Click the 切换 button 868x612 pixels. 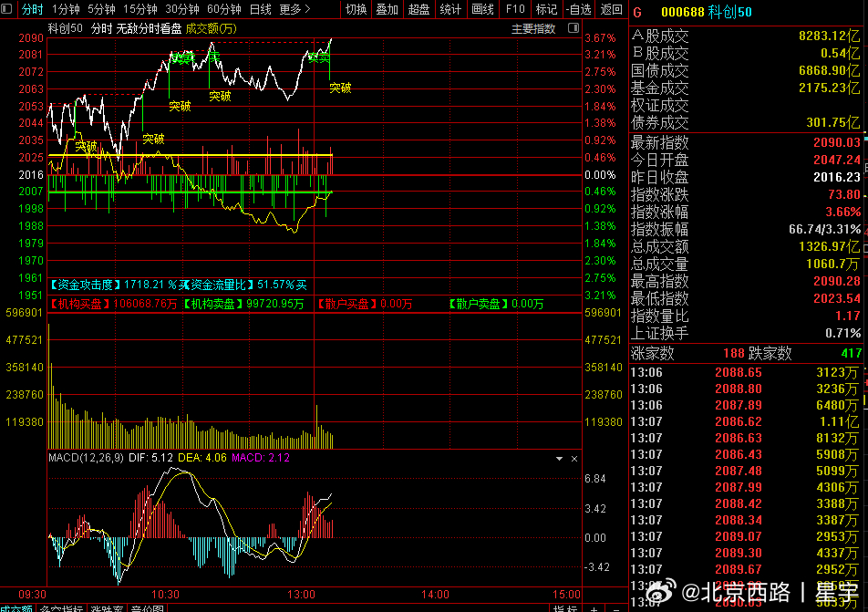(356, 9)
